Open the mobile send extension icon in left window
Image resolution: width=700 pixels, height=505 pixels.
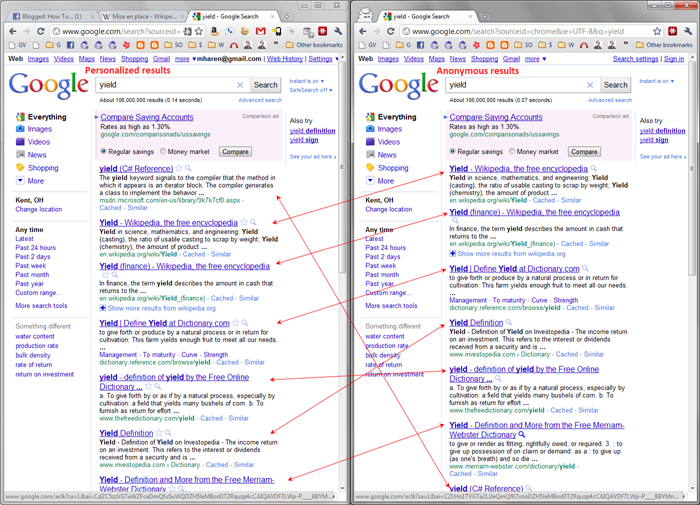tap(276, 31)
